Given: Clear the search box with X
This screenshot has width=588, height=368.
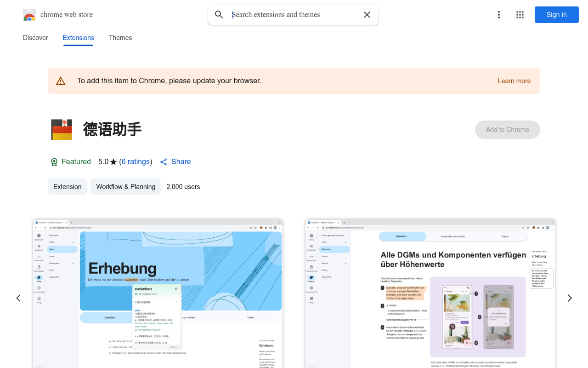Looking at the screenshot, I should pyautogui.click(x=367, y=15).
